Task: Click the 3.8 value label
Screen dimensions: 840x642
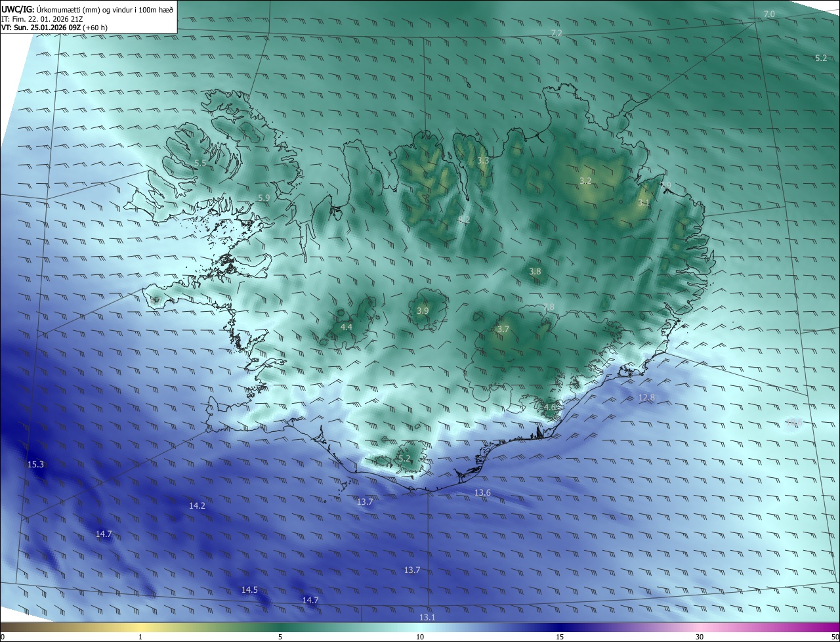Action: pos(535,271)
